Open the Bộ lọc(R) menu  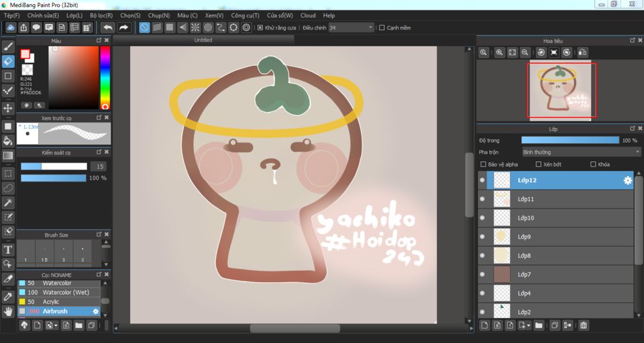[101, 16]
